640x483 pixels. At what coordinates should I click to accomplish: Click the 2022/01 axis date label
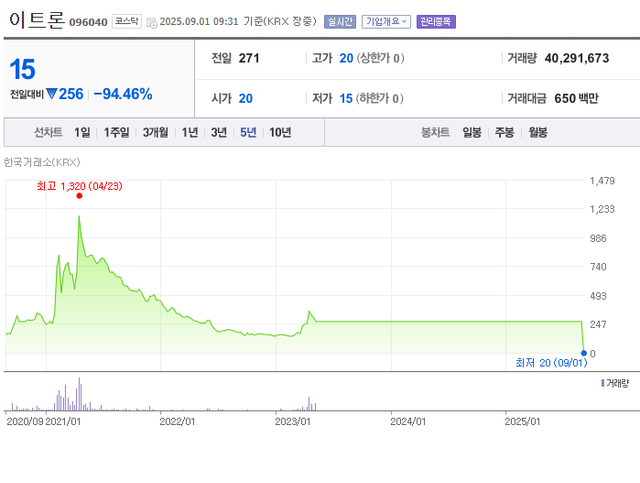coord(177,421)
